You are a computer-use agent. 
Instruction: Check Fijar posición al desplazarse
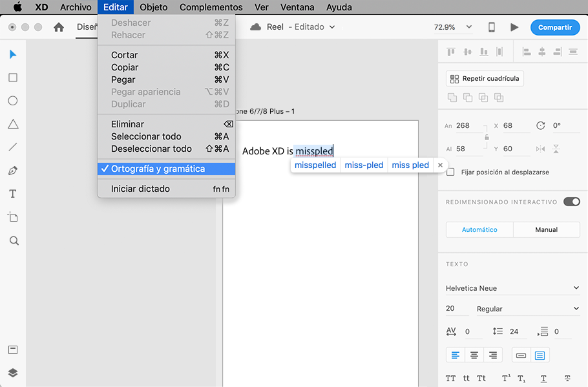click(x=451, y=172)
